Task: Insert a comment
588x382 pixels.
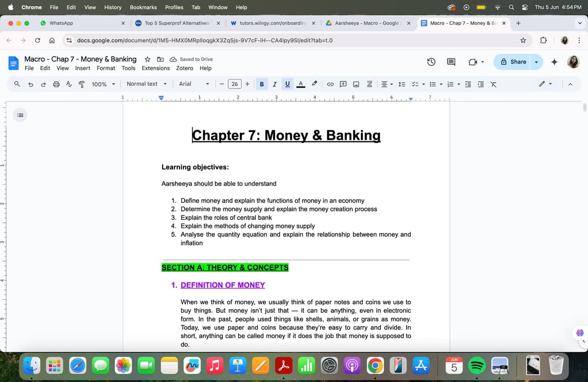Action: pyautogui.click(x=343, y=84)
